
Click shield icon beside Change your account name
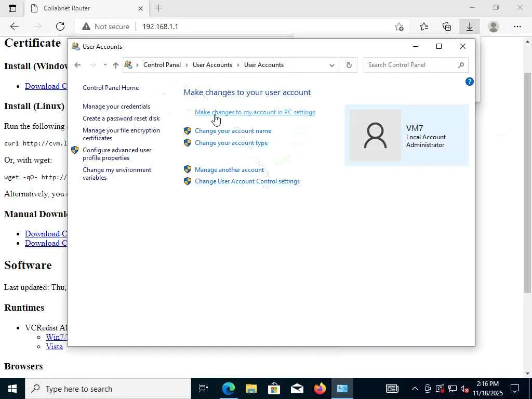pos(188,130)
